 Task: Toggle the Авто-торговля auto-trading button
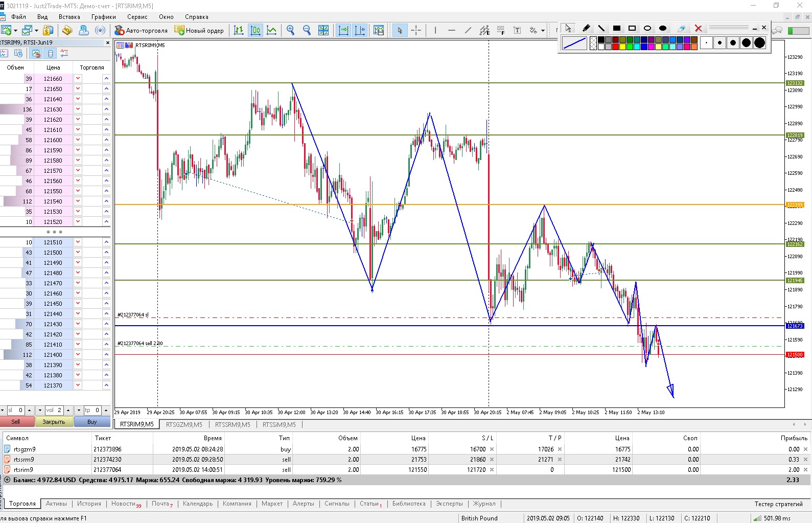pyautogui.click(x=141, y=31)
